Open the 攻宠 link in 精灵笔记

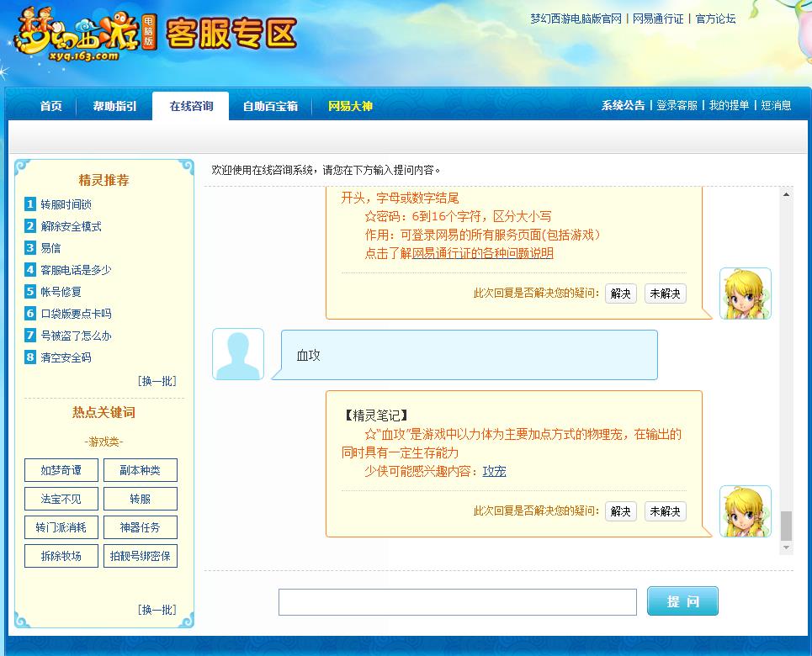495,470
